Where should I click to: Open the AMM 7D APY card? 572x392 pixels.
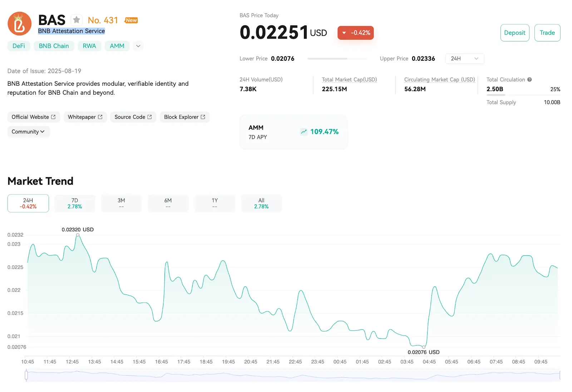point(293,132)
